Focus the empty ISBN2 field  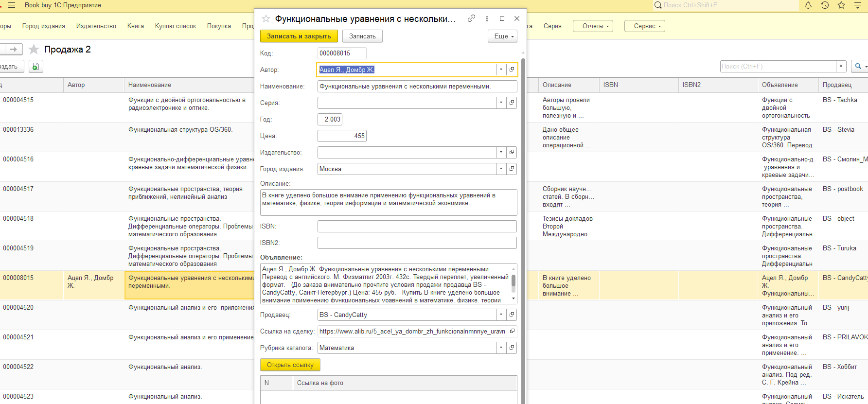click(x=417, y=243)
